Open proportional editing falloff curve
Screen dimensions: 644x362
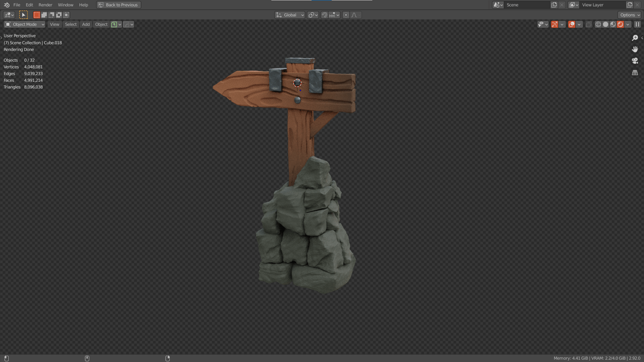coord(356,15)
